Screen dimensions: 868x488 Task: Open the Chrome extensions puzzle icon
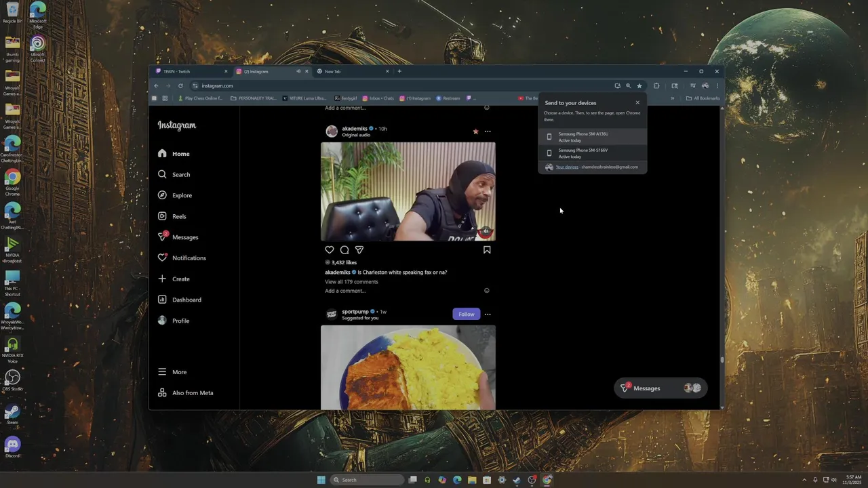pyautogui.click(x=656, y=86)
